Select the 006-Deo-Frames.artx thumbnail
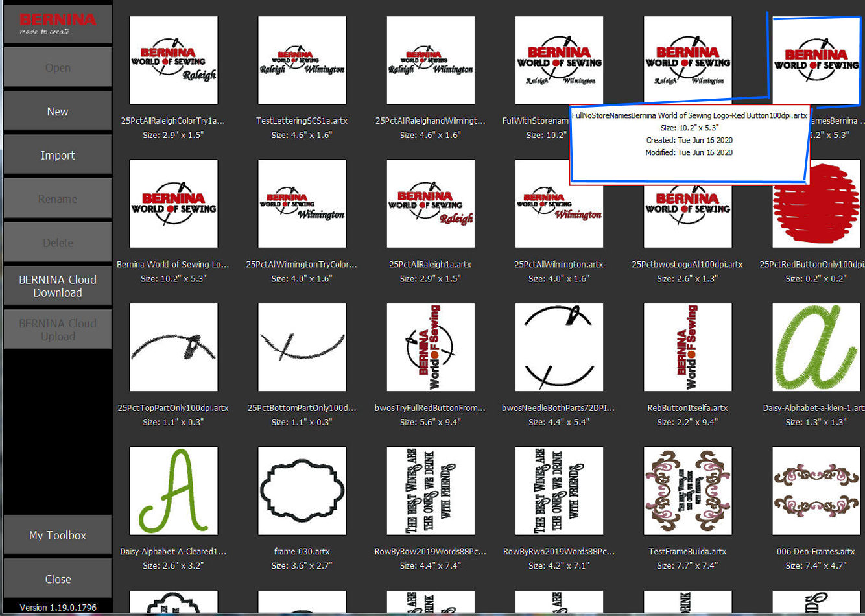The width and height of the screenshot is (865, 616). coord(816,491)
